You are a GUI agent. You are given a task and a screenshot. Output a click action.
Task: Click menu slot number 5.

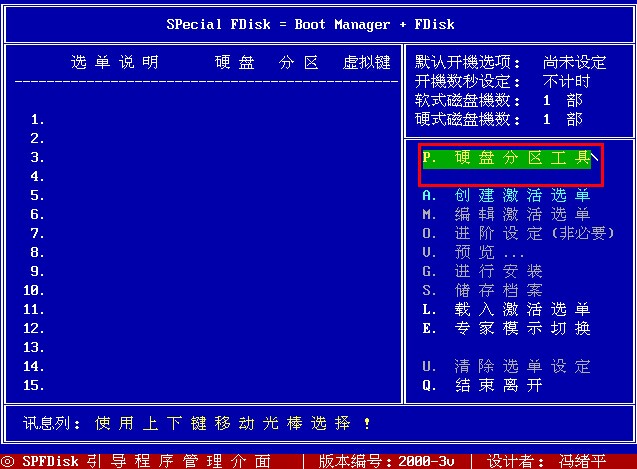37,195
